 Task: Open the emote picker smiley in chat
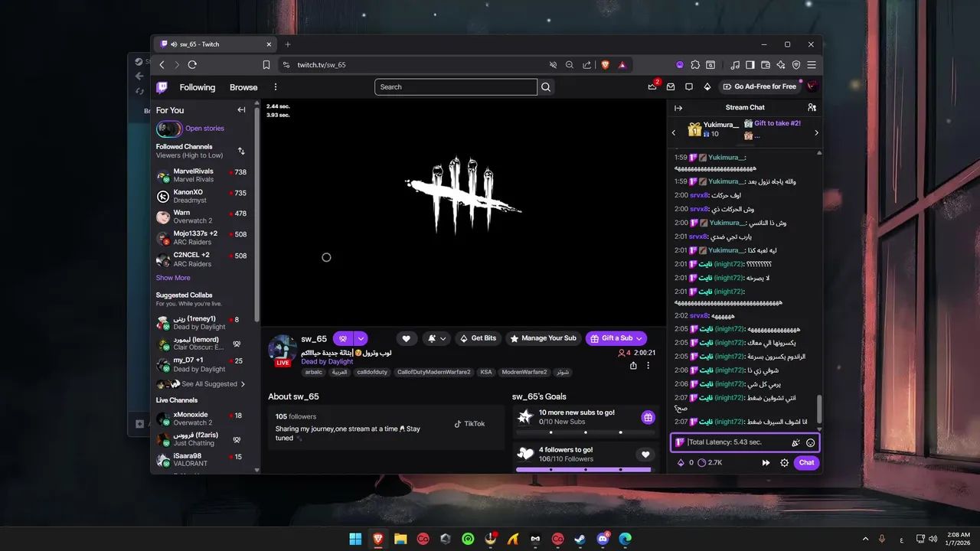810,442
